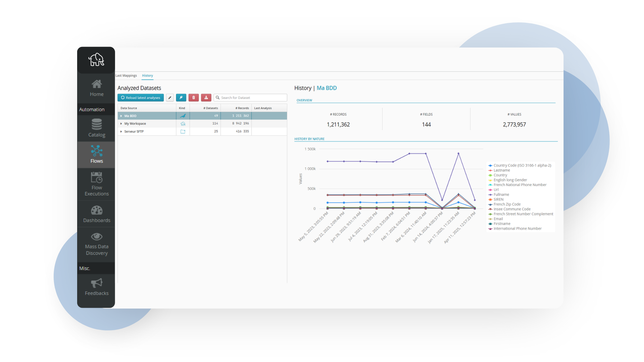Click the 8 942 196 records cell

pyautogui.click(x=236, y=123)
